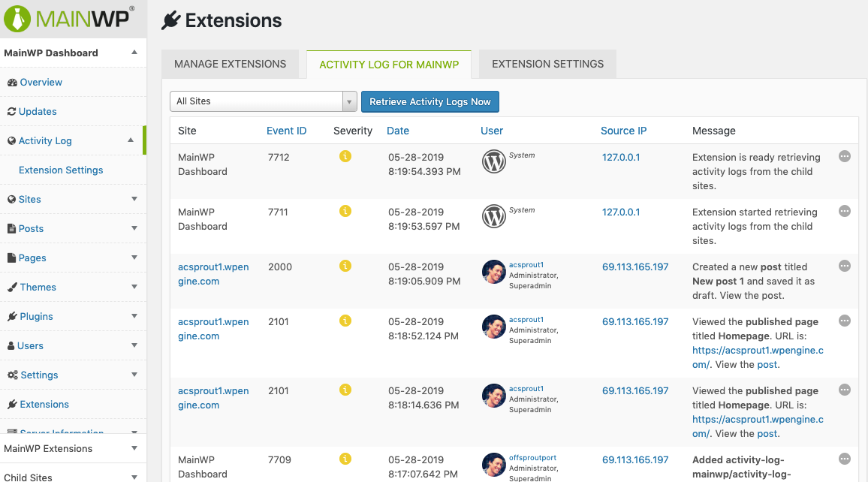Click offsproutport username link
868x482 pixels.
532,458
